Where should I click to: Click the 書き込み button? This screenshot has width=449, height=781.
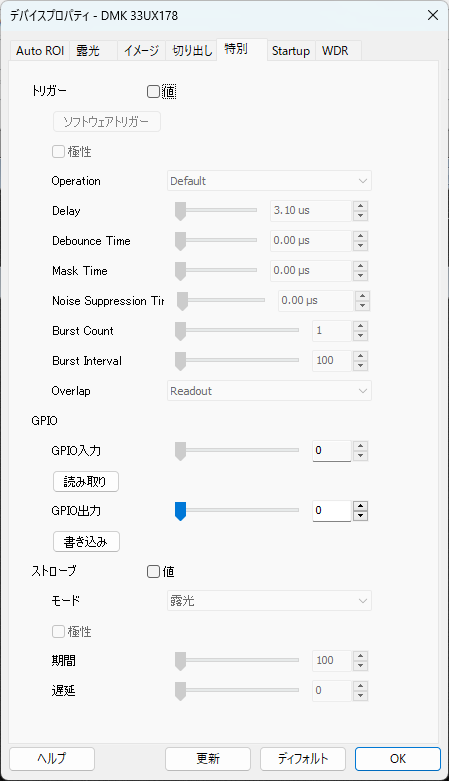[x=86, y=541]
